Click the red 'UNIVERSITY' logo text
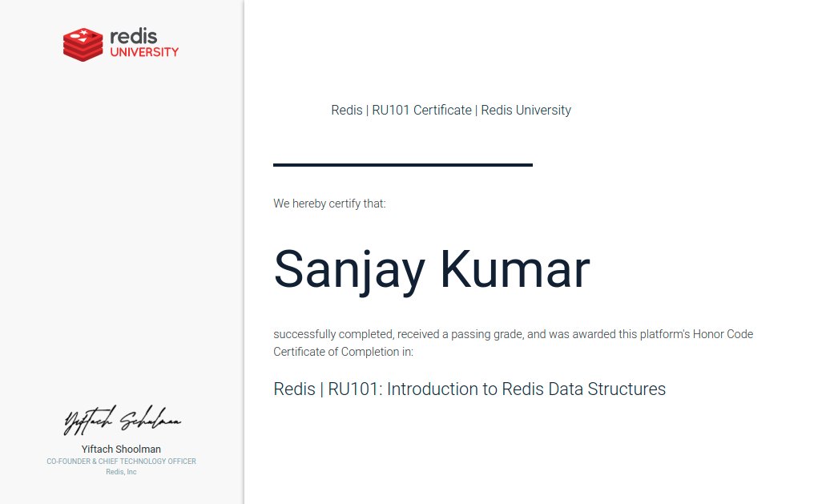The image size is (818, 504). point(144,52)
